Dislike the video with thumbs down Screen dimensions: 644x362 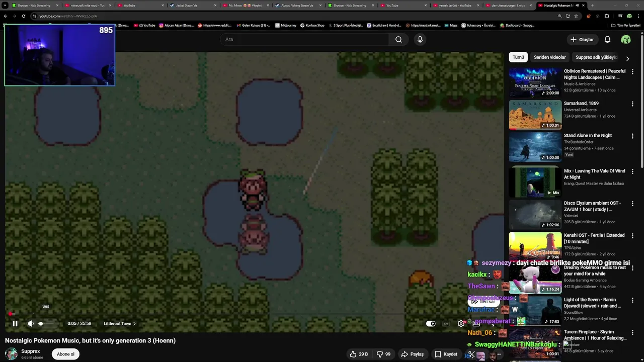(384, 354)
